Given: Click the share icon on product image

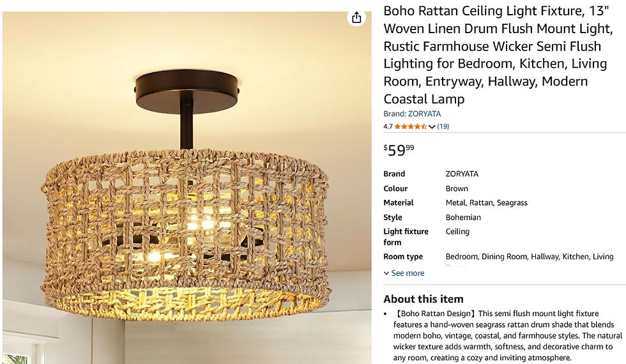Looking at the screenshot, I should [356, 18].
